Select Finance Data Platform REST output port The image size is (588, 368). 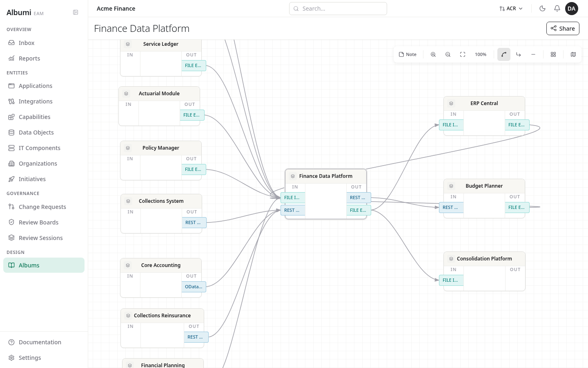coord(359,197)
